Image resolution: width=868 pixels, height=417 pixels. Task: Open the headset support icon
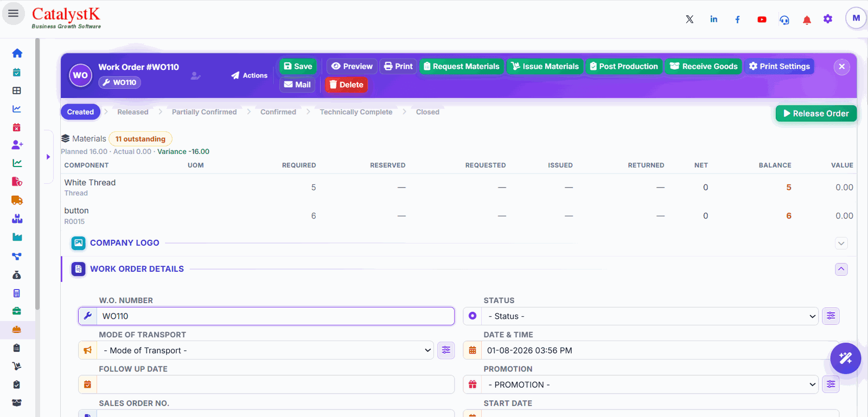point(784,20)
